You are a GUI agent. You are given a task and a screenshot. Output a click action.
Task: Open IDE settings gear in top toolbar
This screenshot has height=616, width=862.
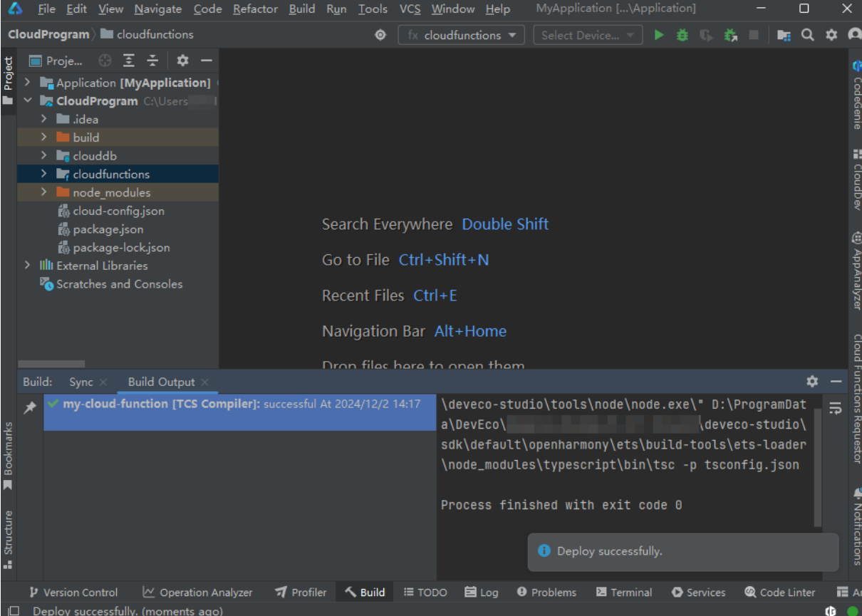coord(831,35)
